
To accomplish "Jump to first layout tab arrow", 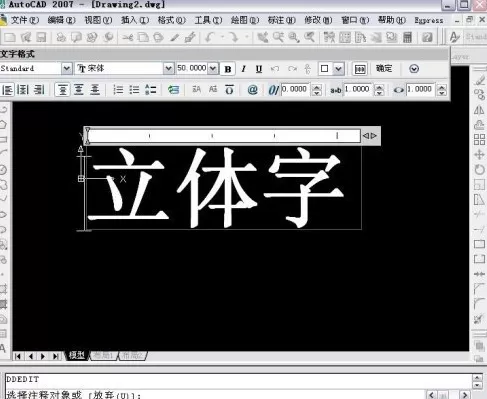I will [x=18, y=356].
